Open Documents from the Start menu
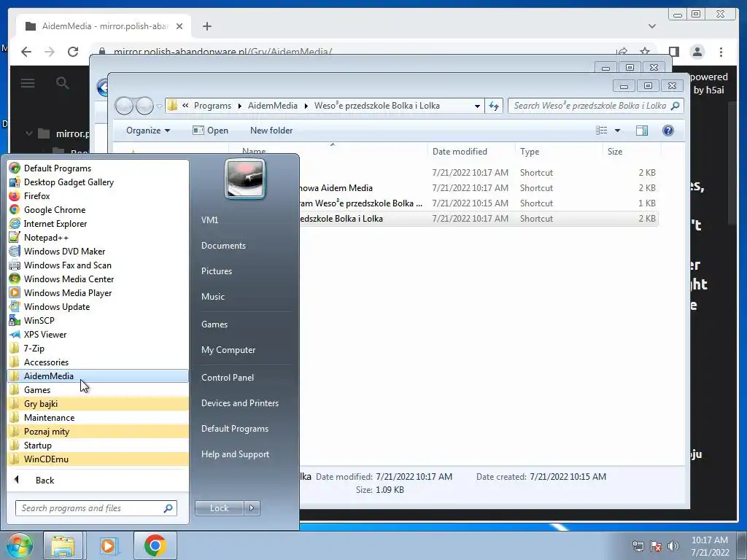 pos(223,246)
